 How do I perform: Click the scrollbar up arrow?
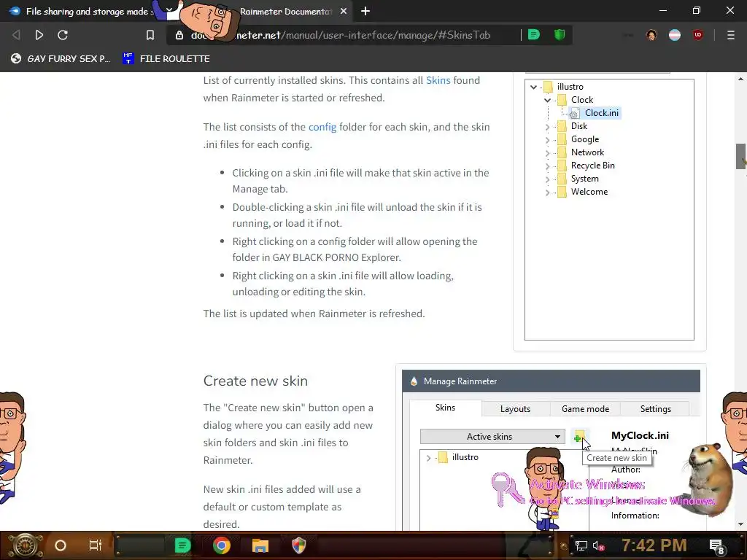click(741, 79)
